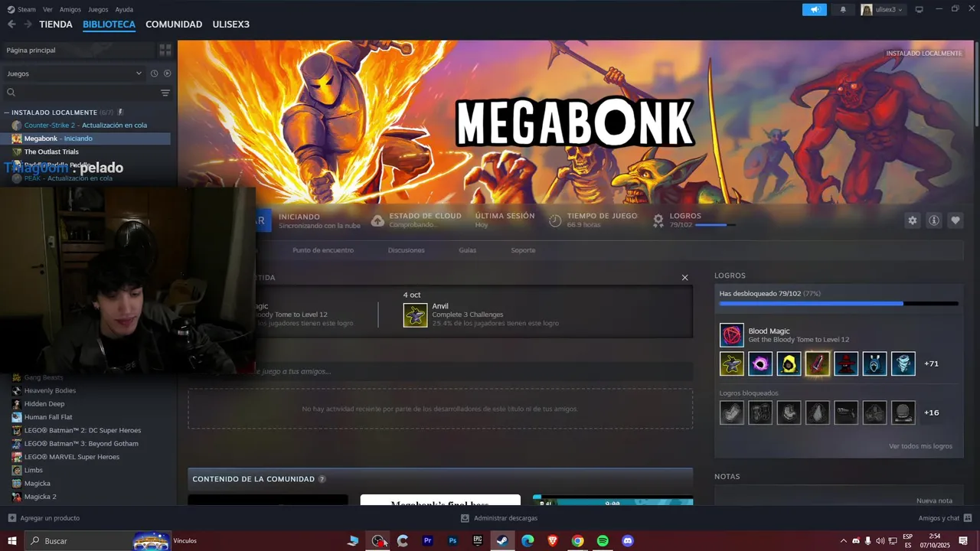Click the LOGROS 79/102 header stat
This screenshot has height=551, width=980.
[693, 220]
